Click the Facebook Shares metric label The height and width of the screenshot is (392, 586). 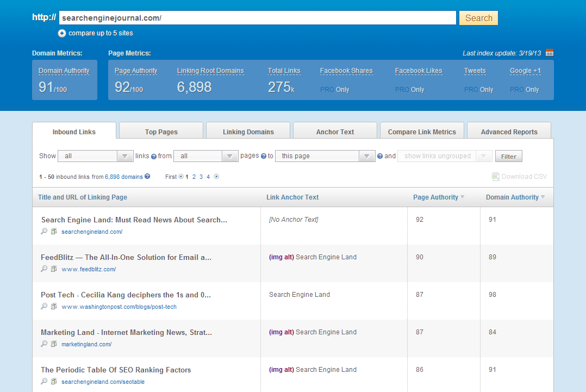(346, 71)
